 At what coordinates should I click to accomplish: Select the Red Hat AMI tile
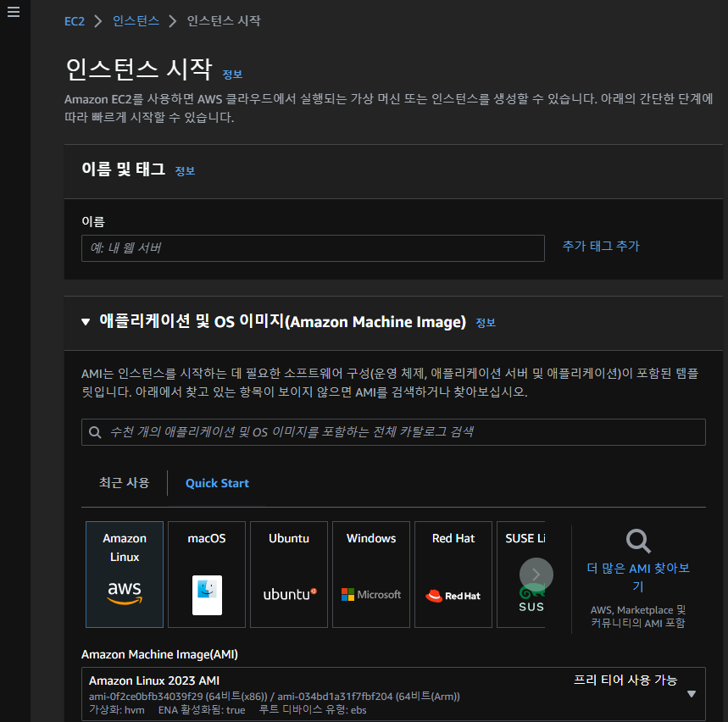click(x=453, y=575)
